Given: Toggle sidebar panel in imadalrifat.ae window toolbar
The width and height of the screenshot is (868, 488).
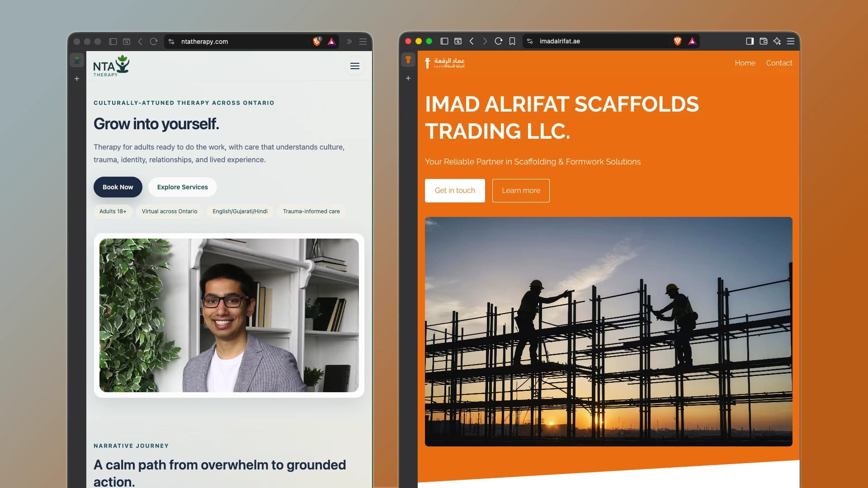Looking at the screenshot, I should tap(750, 41).
